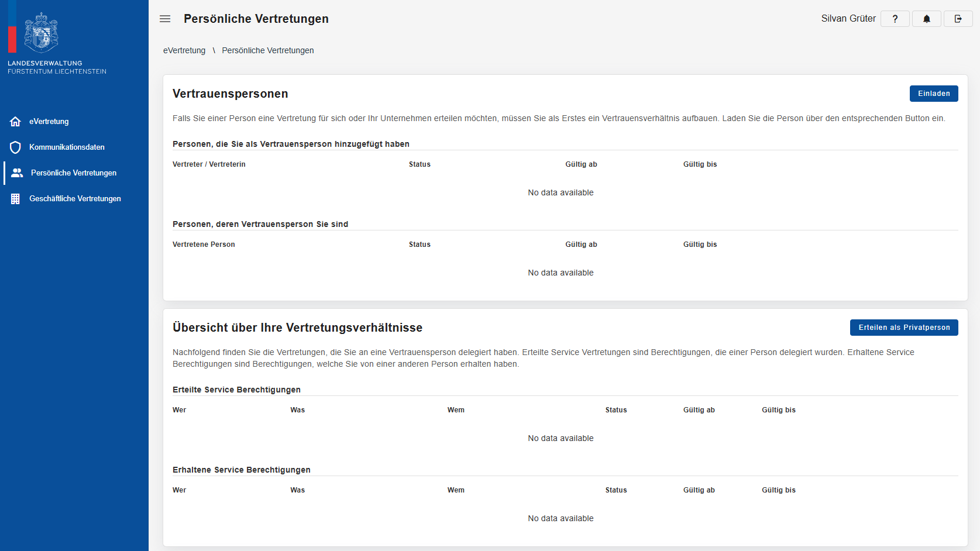Click the shield icon next to Kommunikationsdaten
Screen dimensions: 980x551
(x=16, y=147)
